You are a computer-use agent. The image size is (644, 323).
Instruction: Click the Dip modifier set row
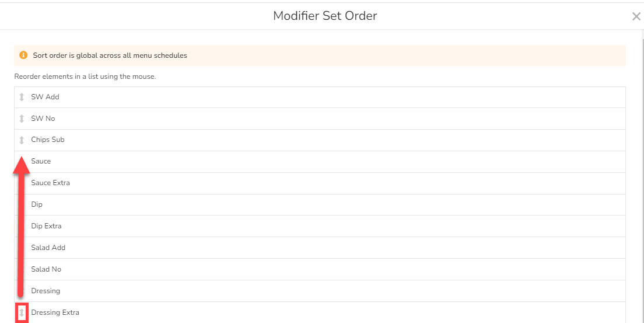click(x=37, y=204)
